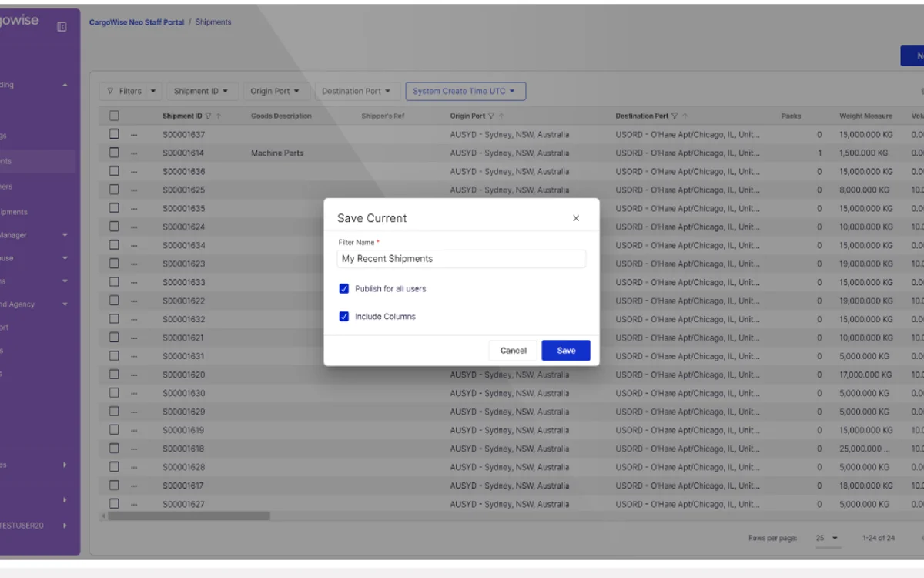Tick the checkbox for shipment S00001621
Image resolution: width=924 pixels, height=578 pixels.
click(114, 338)
